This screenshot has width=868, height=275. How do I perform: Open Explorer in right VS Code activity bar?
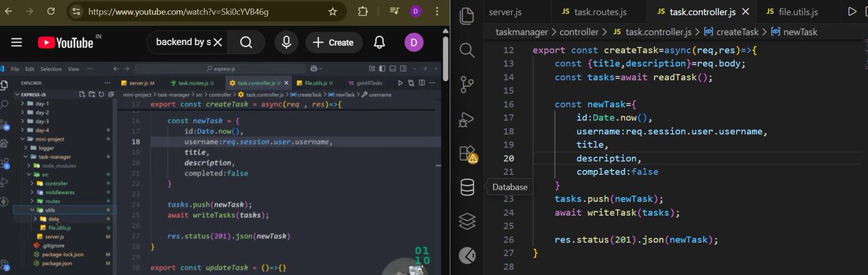[x=467, y=15]
